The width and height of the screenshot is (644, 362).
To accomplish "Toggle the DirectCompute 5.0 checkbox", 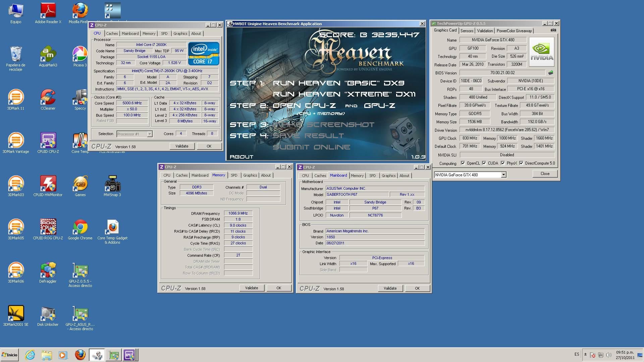I will click(x=521, y=163).
